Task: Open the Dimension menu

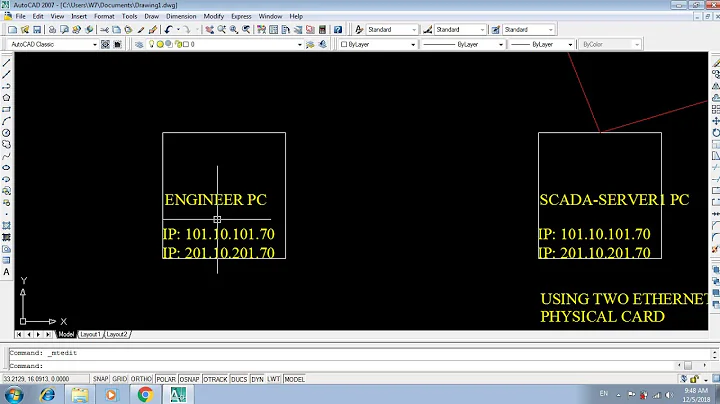Action: 181,16
